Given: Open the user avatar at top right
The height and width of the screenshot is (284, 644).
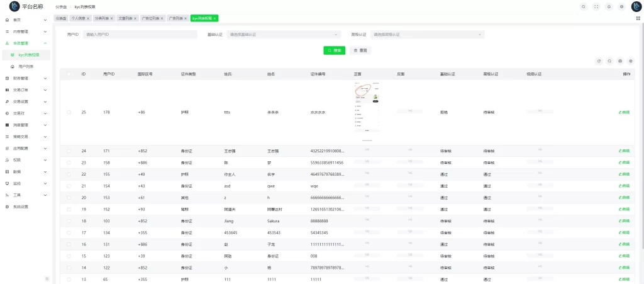Looking at the screenshot, I should pyautogui.click(x=636, y=6).
